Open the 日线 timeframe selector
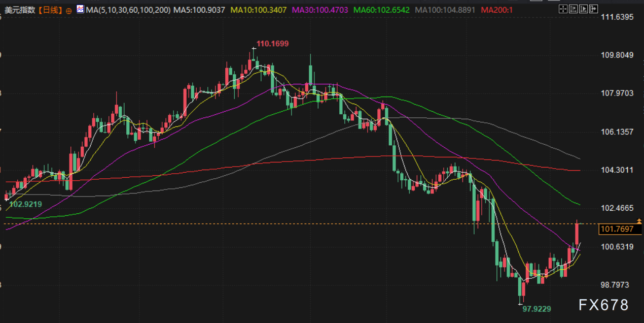 pos(51,10)
